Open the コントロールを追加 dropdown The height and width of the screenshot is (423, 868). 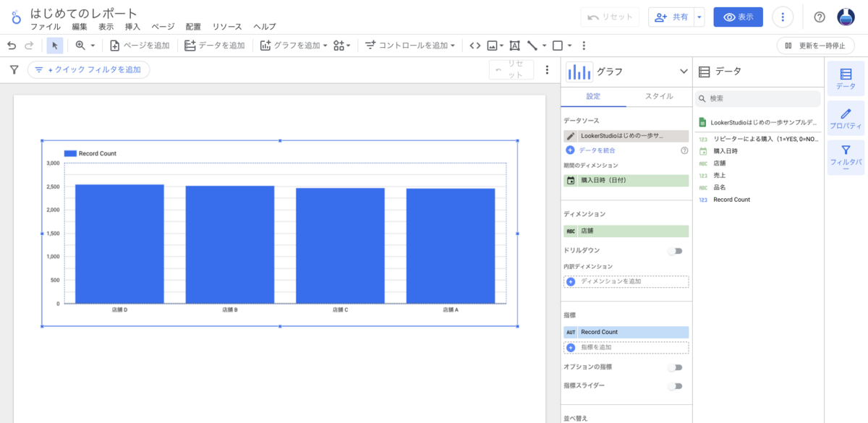[410, 46]
